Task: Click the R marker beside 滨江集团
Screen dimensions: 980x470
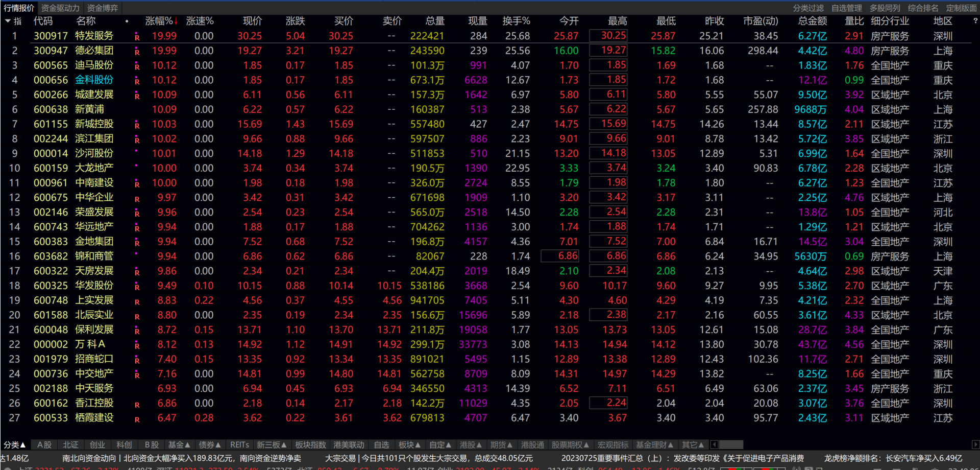Action: 137,140
